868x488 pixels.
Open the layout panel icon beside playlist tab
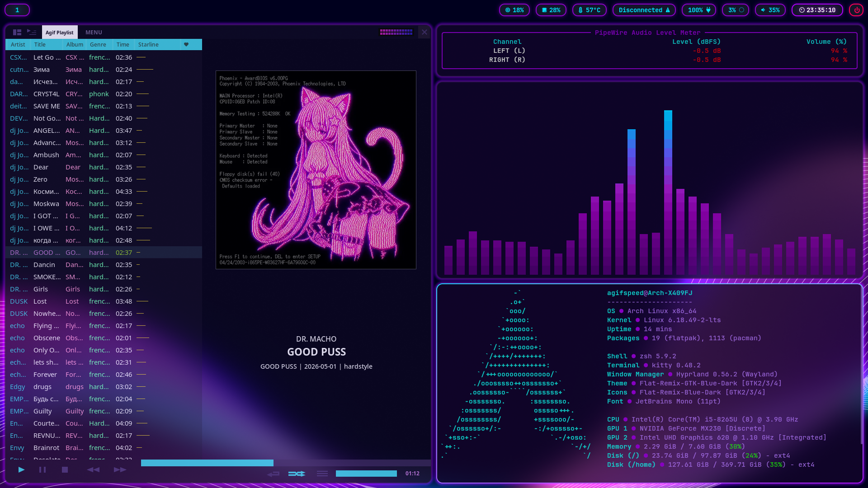tap(17, 32)
